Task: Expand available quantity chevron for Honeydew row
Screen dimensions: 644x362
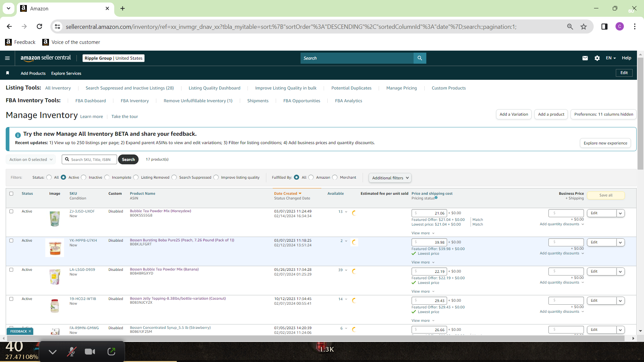Action: [346, 212]
